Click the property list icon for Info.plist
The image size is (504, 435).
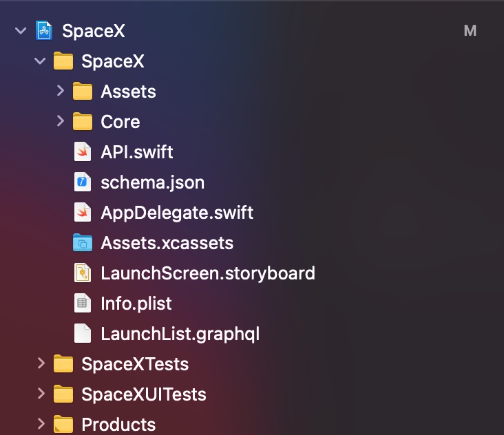83,304
